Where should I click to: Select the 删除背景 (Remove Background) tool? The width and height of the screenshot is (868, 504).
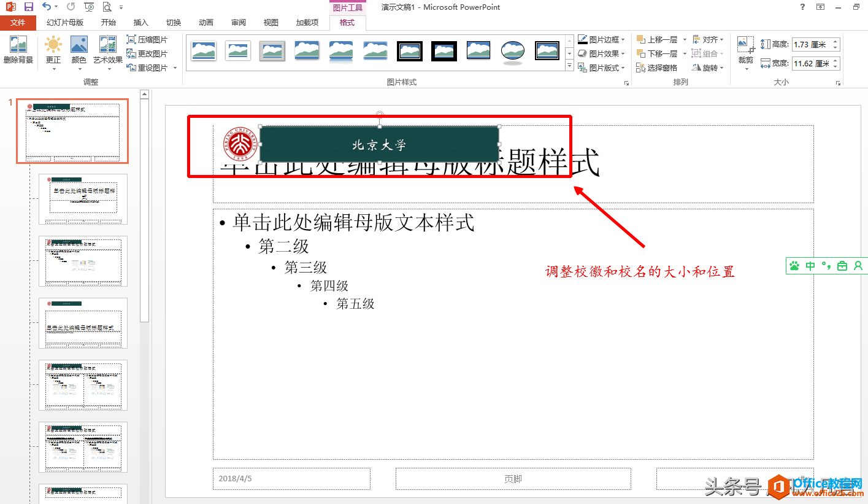coord(18,53)
